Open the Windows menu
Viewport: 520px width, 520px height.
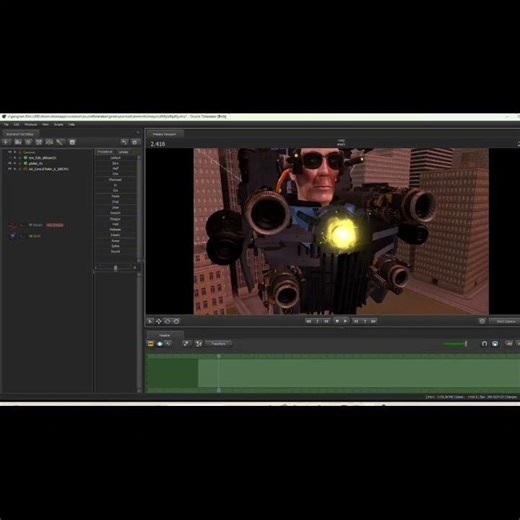31,124
